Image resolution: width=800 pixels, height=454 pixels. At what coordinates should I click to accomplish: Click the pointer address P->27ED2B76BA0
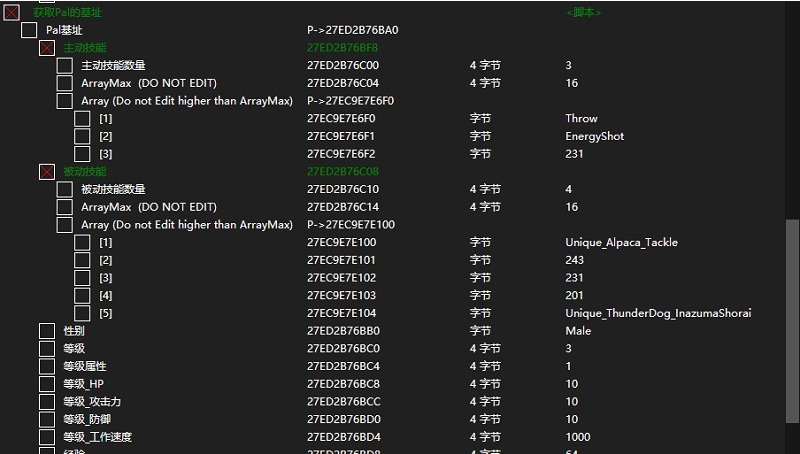353,30
